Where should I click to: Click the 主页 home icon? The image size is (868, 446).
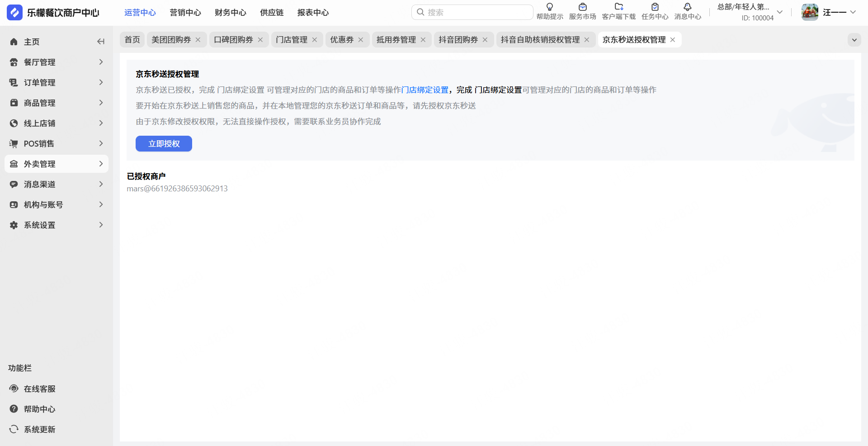14,42
